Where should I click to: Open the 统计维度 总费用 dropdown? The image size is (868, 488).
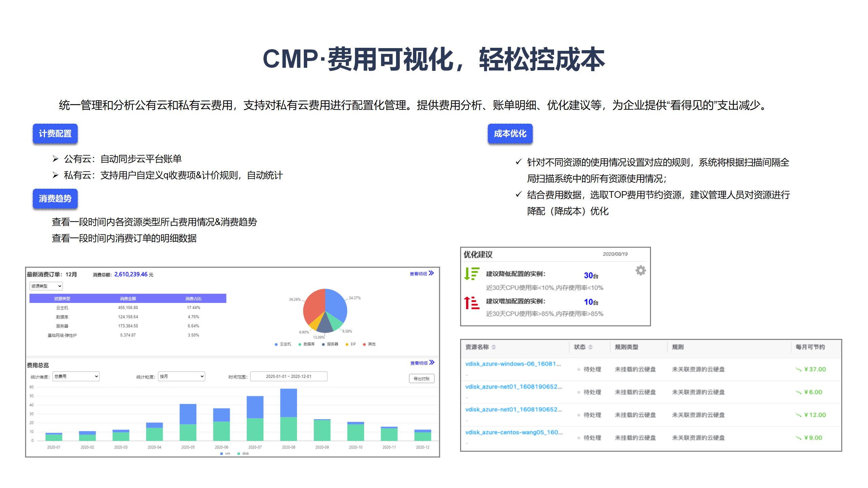pyautogui.click(x=76, y=377)
